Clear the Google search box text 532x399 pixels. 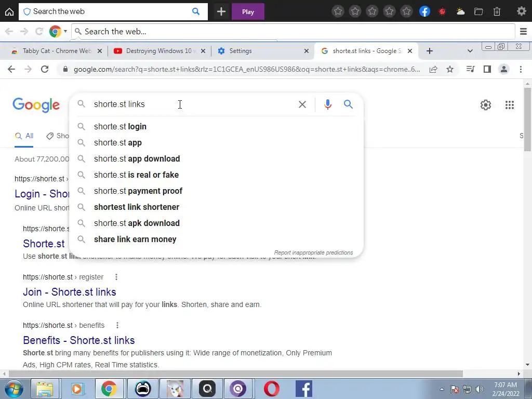click(302, 104)
